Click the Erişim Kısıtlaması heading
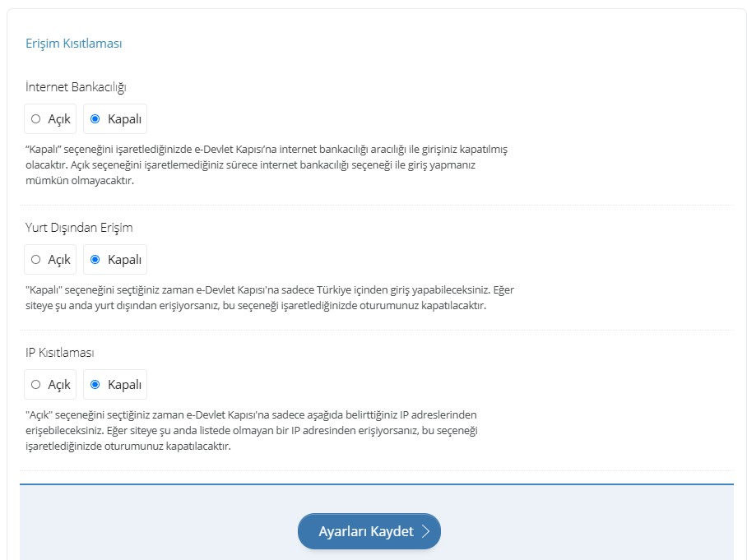 (74, 44)
